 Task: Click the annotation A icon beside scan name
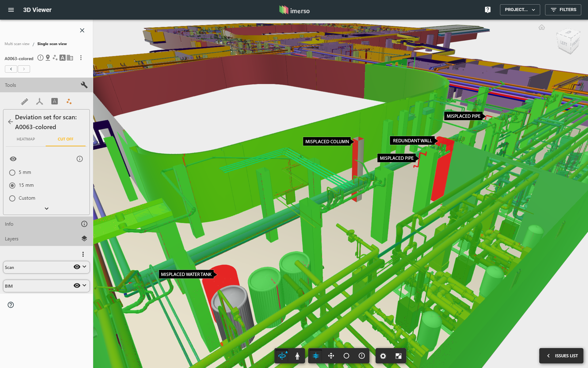63,58
